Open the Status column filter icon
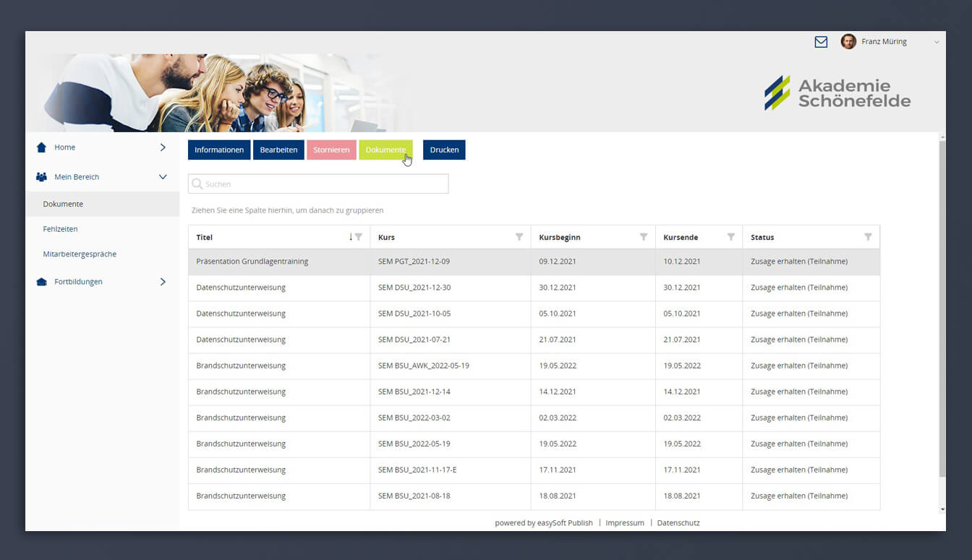 click(869, 237)
